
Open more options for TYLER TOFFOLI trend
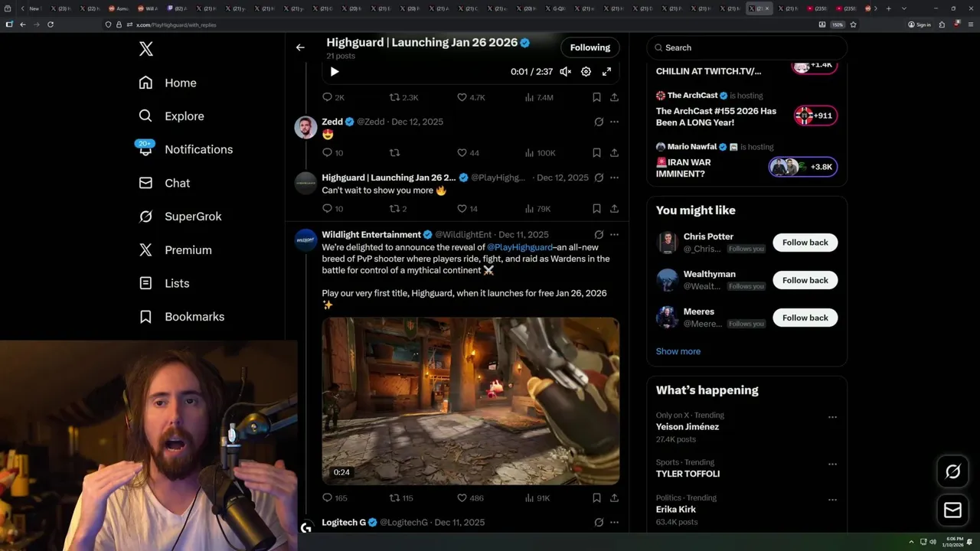(832, 465)
